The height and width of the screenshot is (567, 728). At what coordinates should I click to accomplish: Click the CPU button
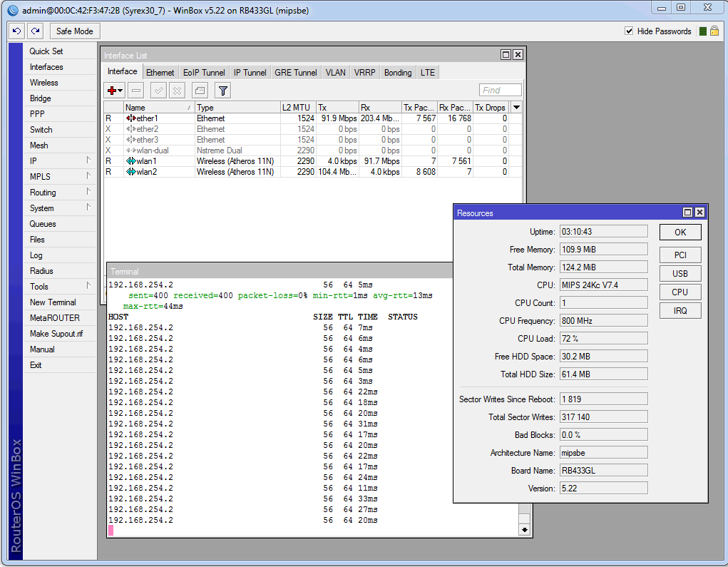click(x=680, y=292)
